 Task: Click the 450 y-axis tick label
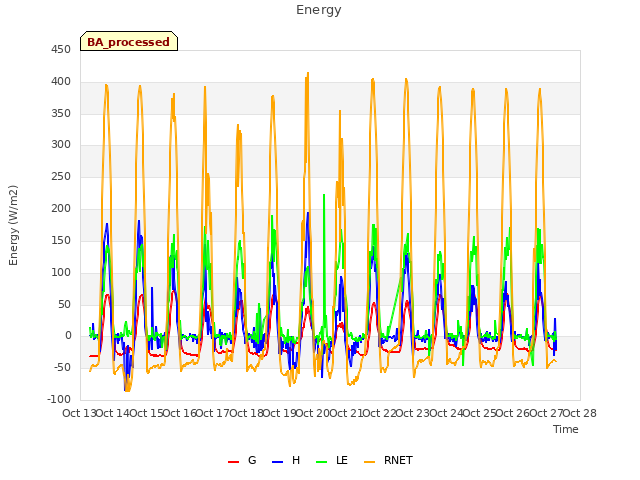[61, 50]
